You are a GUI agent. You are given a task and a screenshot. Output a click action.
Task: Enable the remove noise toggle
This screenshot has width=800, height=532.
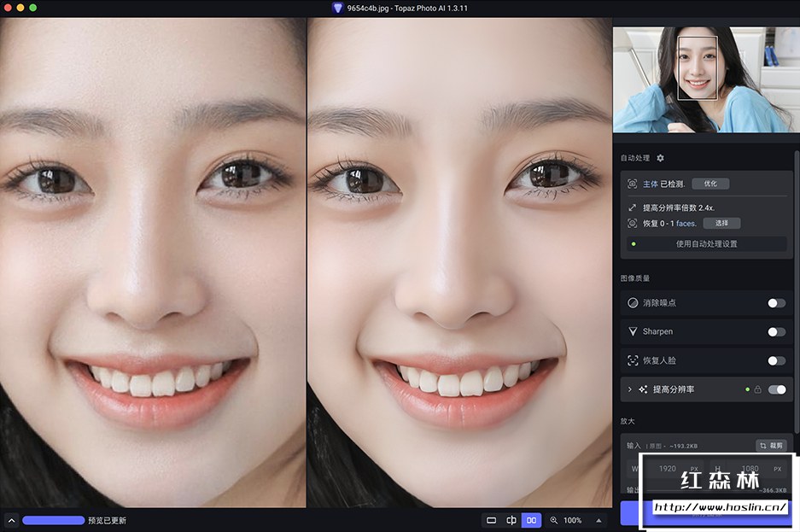(x=776, y=302)
